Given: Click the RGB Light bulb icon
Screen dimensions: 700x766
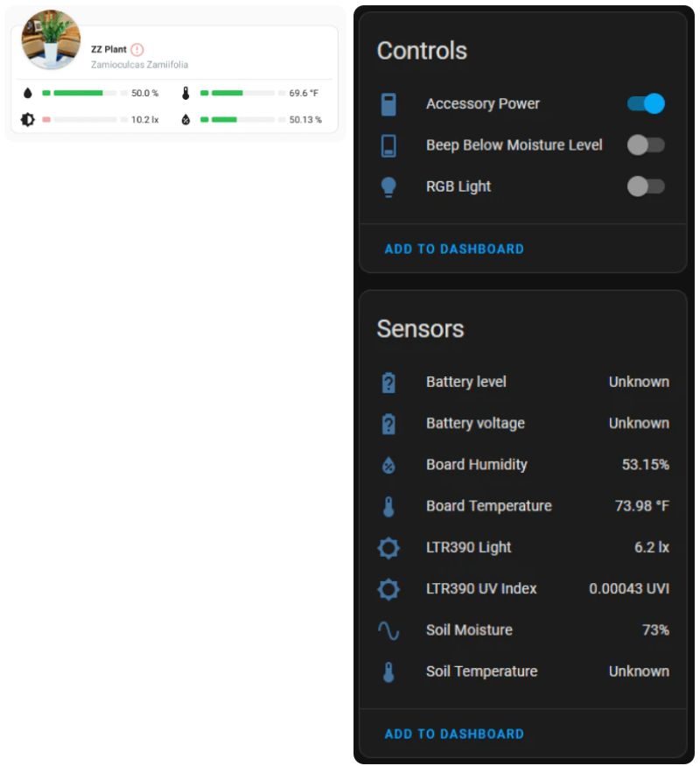Looking at the screenshot, I should pos(388,186).
